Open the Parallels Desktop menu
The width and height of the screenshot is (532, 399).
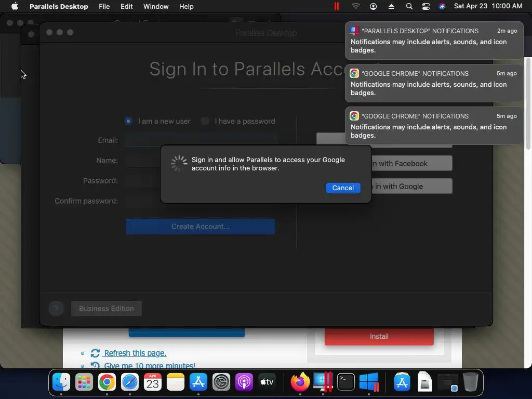click(x=59, y=6)
